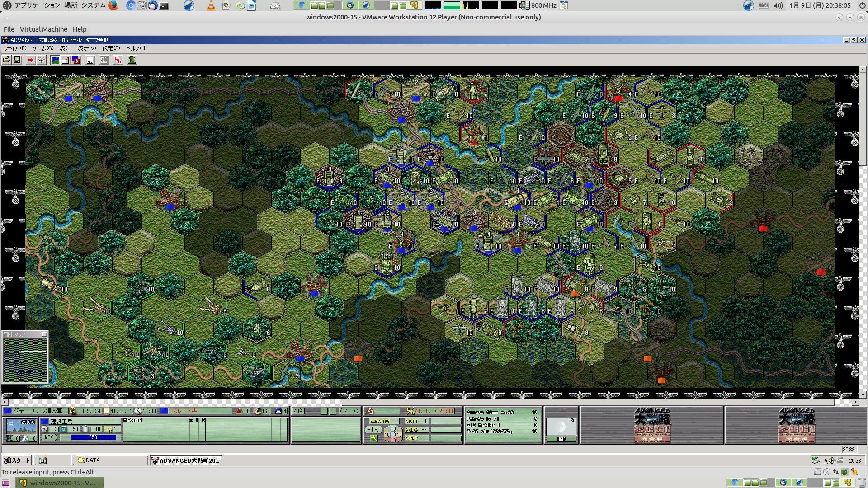Click the clock time icon
Screen dimensions: 868x488
tap(138, 411)
